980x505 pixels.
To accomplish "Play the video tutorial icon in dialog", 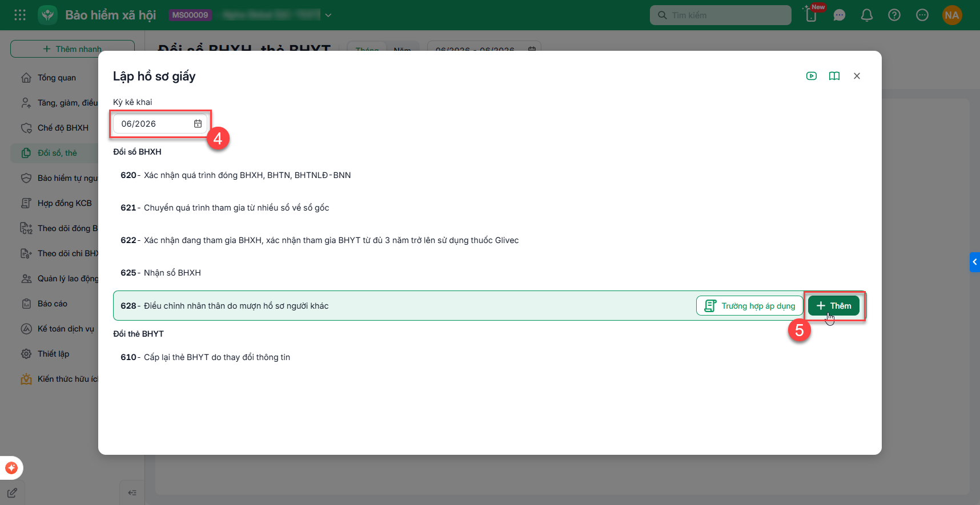I will [812, 76].
